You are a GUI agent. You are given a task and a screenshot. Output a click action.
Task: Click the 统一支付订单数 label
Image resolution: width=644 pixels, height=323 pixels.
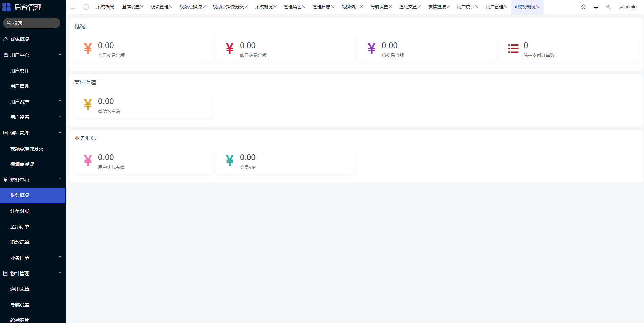coord(539,55)
